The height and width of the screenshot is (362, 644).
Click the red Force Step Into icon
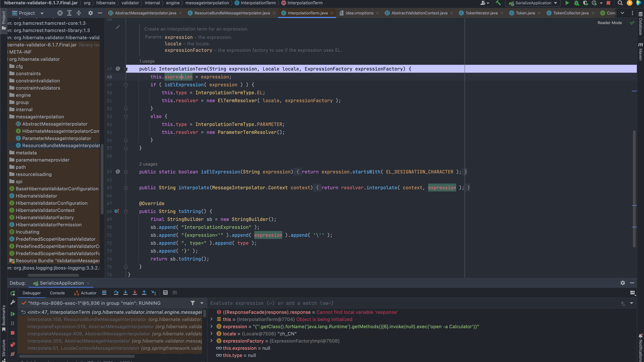135,292
